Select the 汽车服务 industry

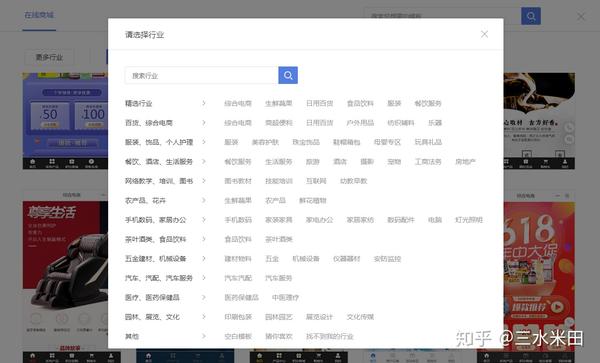coord(279,278)
